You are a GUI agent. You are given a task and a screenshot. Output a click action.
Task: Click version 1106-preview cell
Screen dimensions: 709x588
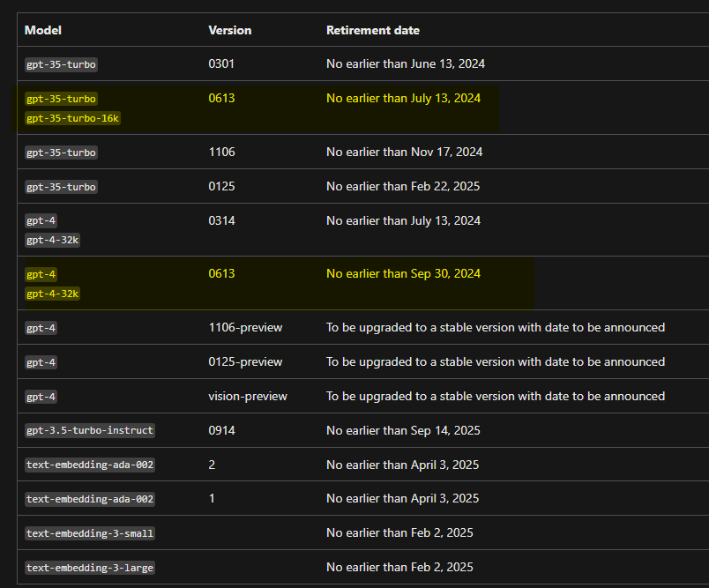pyautogui.click(x=245, y=327)
